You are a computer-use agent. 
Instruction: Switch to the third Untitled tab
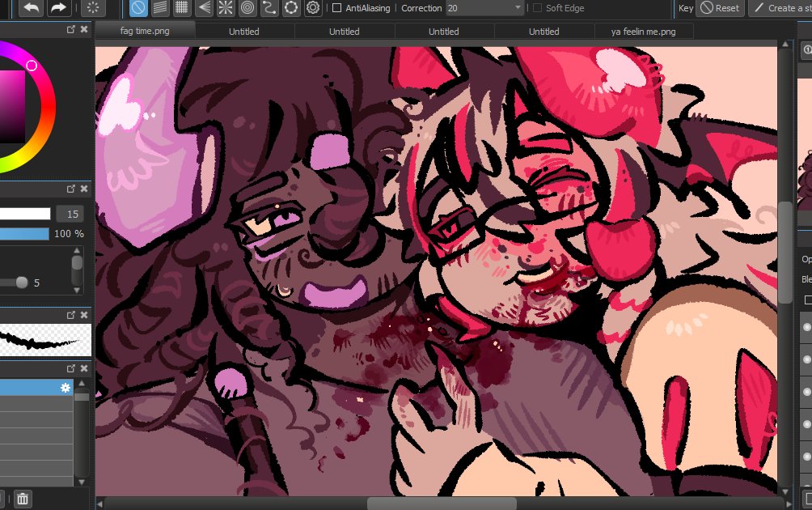pos(444,31)
